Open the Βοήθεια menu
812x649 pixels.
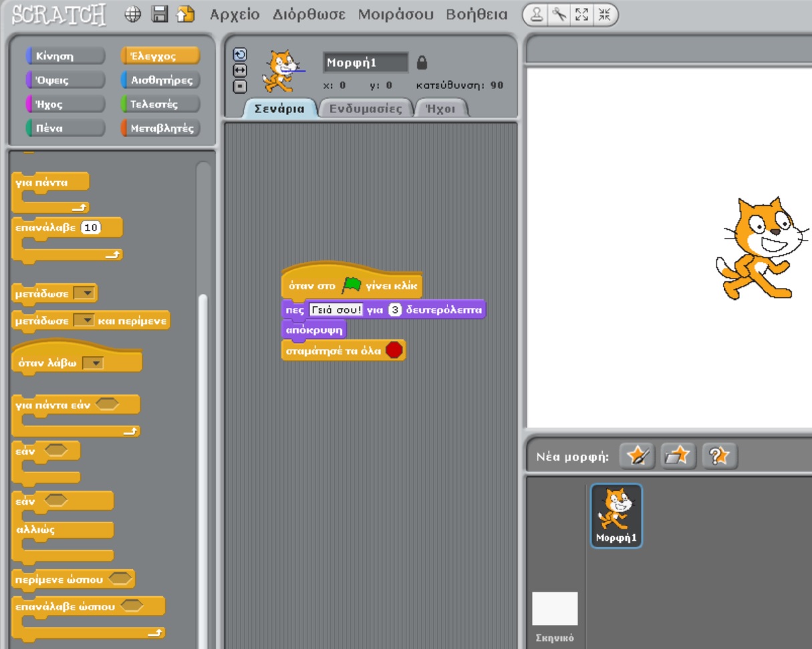(x=477, y=15)
